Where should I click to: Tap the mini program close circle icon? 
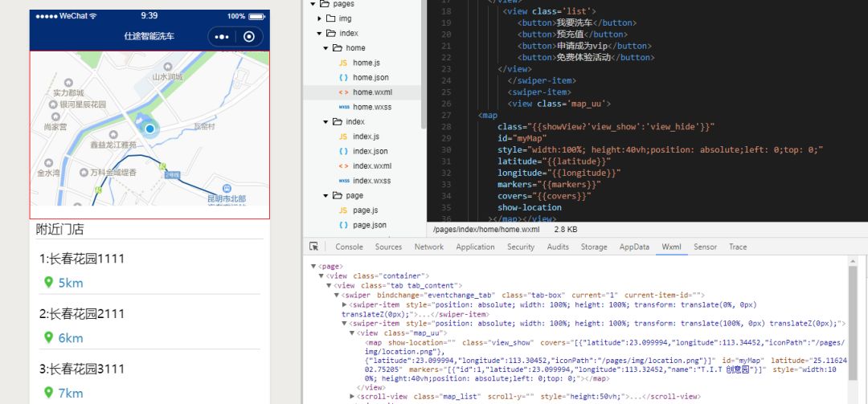(x=249, y=36)
